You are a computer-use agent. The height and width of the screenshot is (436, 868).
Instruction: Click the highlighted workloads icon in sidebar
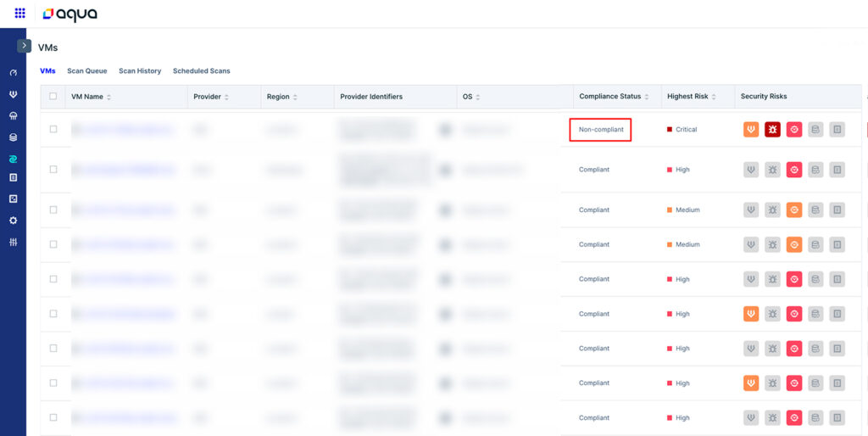(13, 159)
